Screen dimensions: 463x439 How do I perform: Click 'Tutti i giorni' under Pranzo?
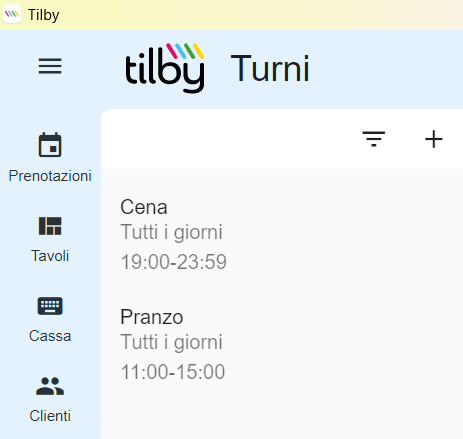coord(171,342)
